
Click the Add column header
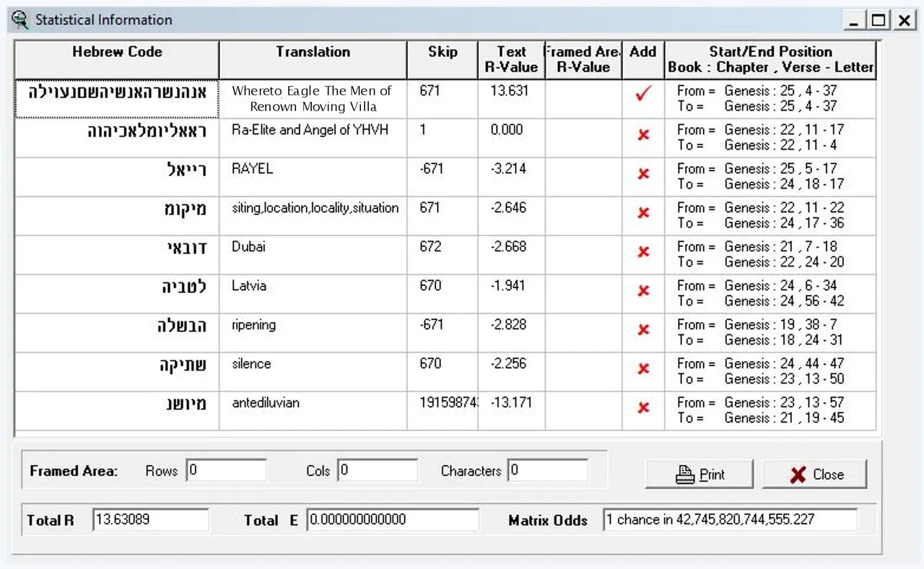tap(642, 59)
